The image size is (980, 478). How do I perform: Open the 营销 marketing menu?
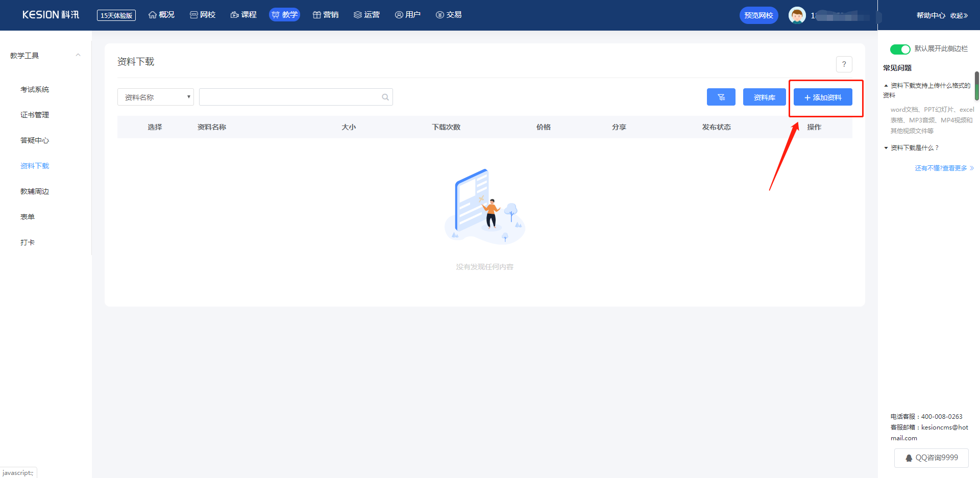point(326,15)
